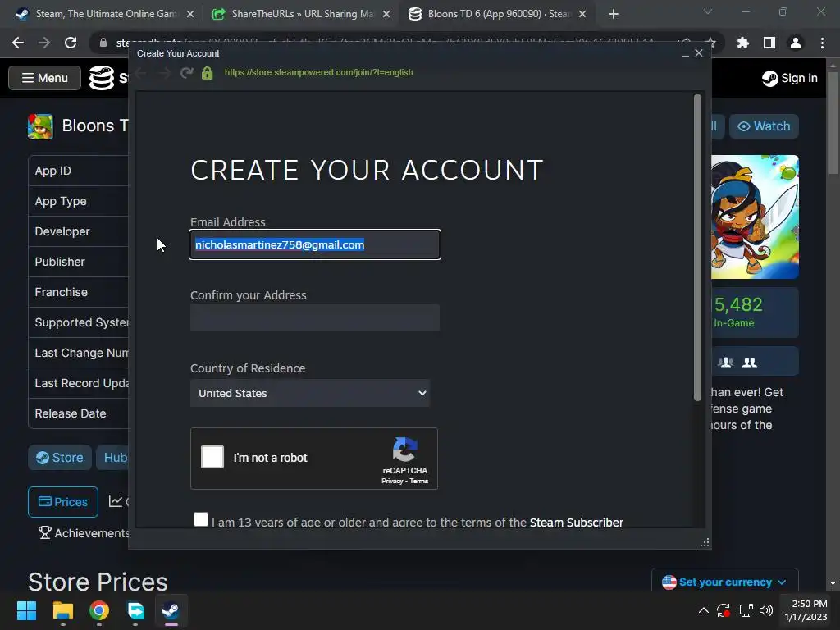Open the SteamDB Menu button
Screen dimensions: 840x630
coord(45,78)
